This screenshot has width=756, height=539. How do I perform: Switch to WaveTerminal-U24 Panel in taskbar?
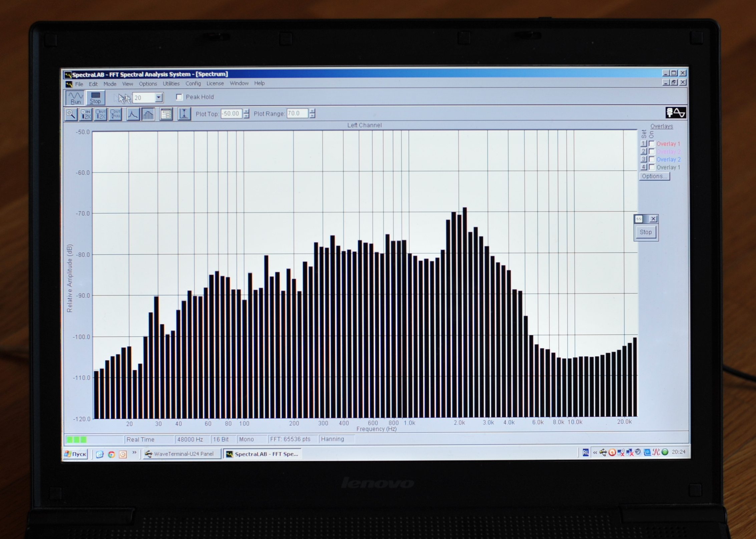[x=182, y=454]
